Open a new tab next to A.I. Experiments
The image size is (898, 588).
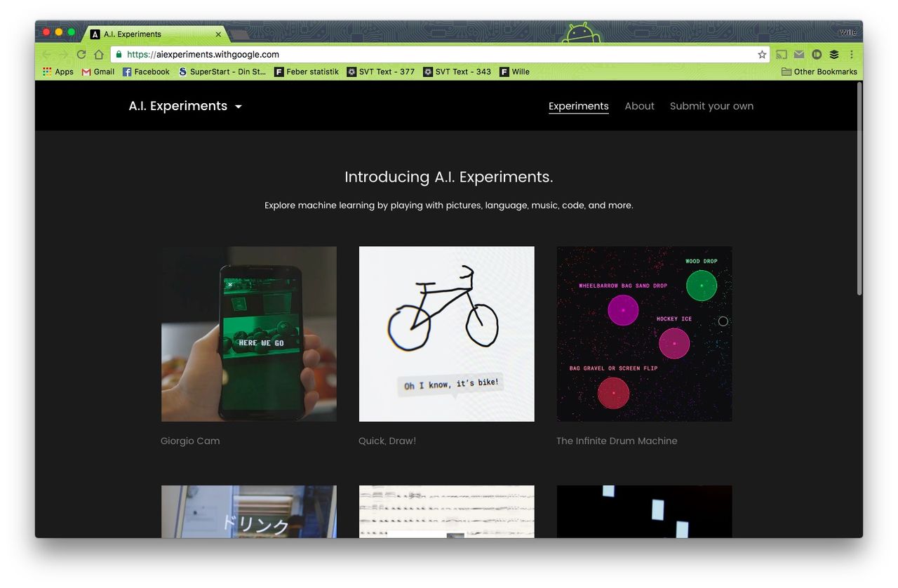[x=239, y=34]
